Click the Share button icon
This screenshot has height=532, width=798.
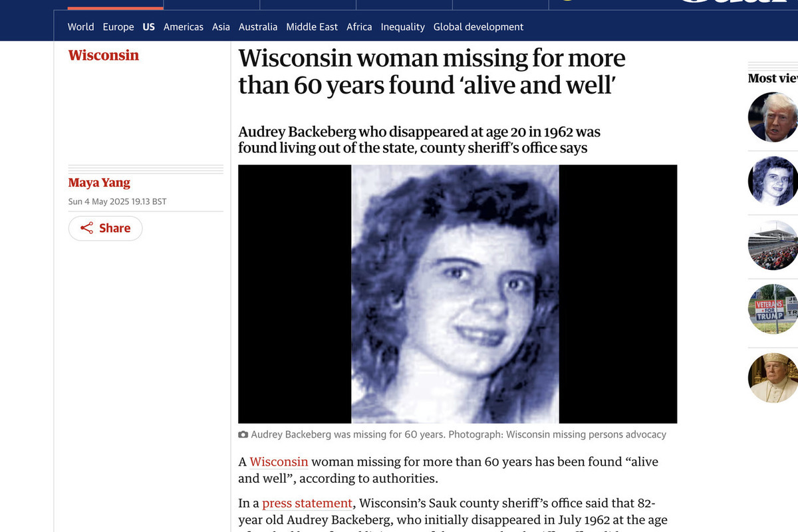click(86, 228)
